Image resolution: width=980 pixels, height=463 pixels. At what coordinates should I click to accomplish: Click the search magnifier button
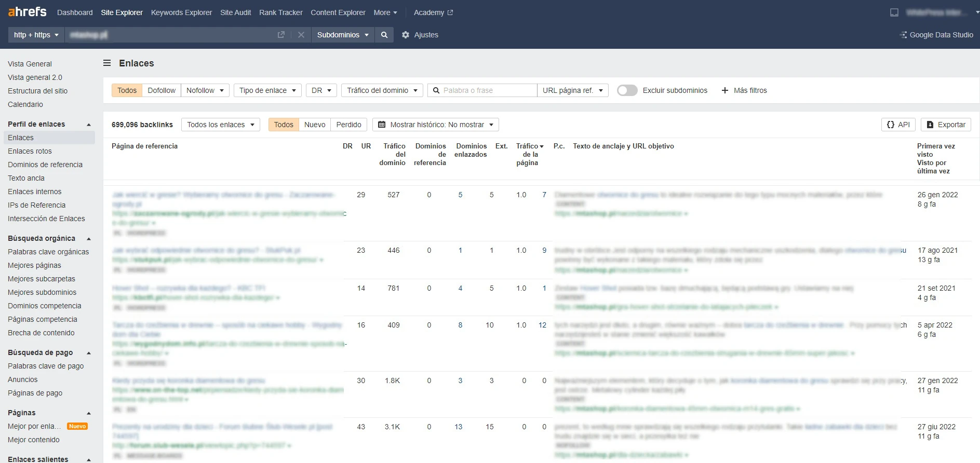pyautogui.click(x=384, y=35)
